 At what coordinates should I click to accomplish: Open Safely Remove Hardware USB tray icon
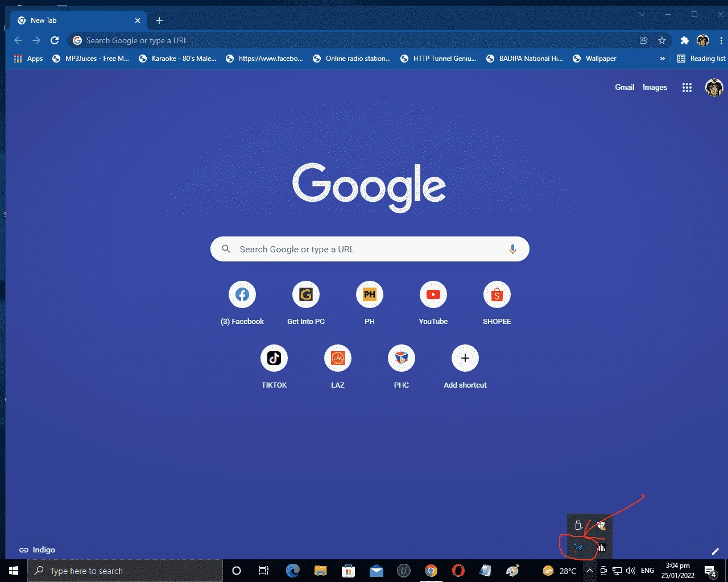pyautogui.click(x=578, y=525)
